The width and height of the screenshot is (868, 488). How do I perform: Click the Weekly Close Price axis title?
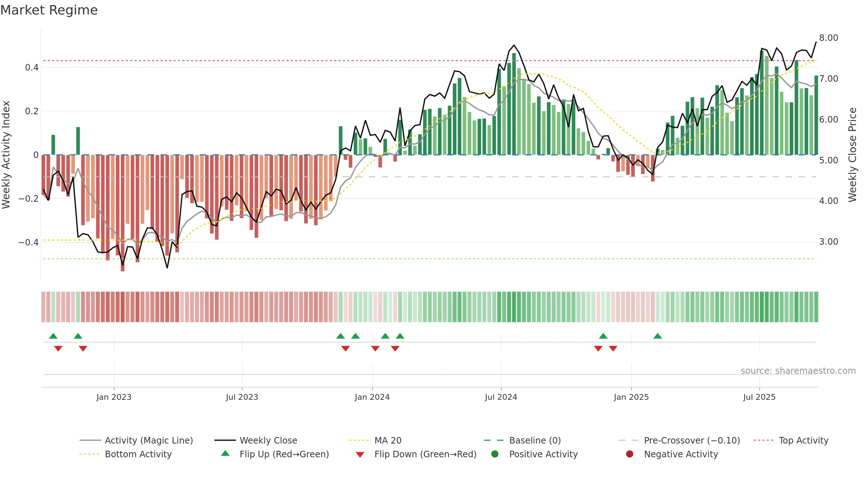[852, 155]
